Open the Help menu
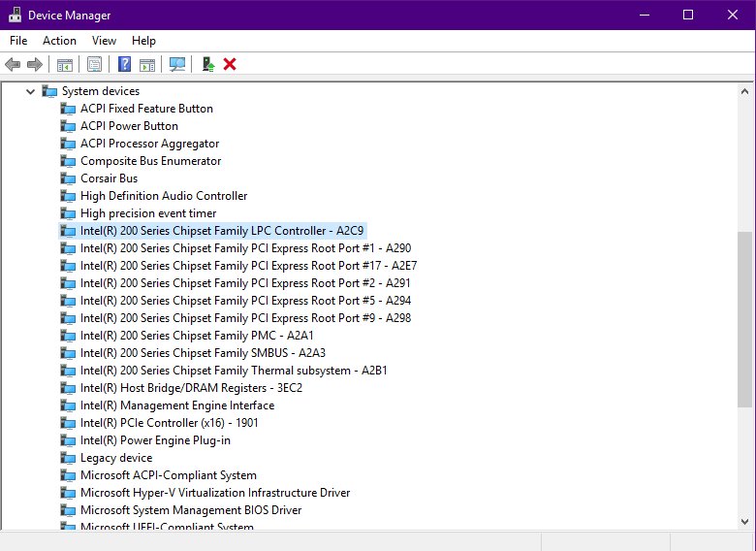756x551 pixels. [143, 41]
